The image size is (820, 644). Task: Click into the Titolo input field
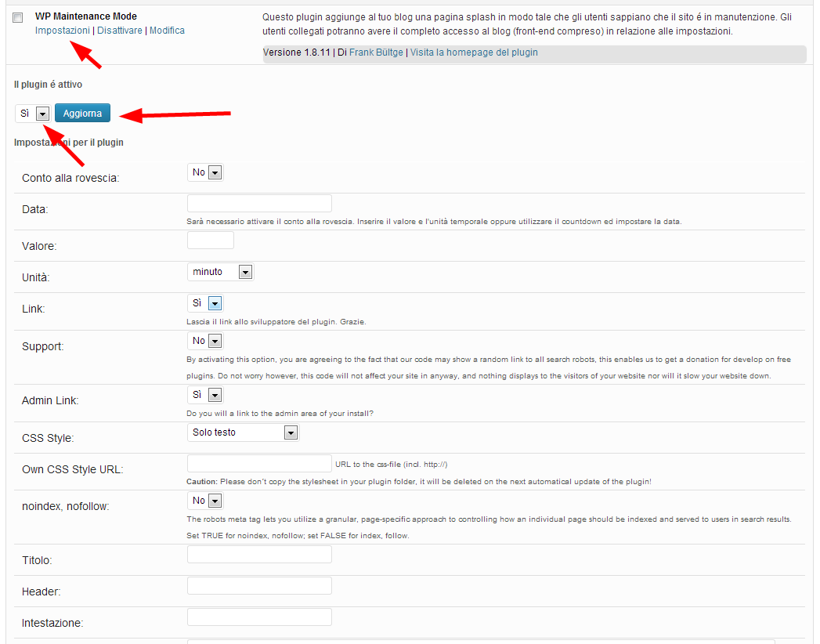(x=259, y=555)
